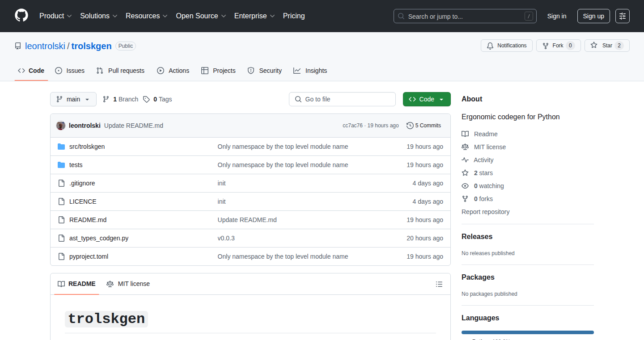This screenshot has height=340, width=644.
Task: Open the README.md file
Action: click(x=88, y=220)
